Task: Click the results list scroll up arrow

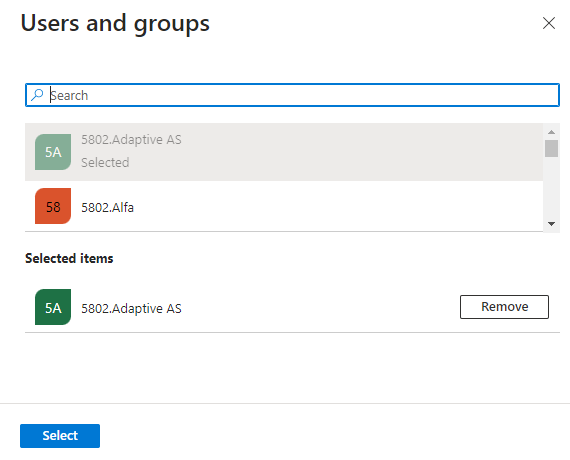Action: point(551,132)
